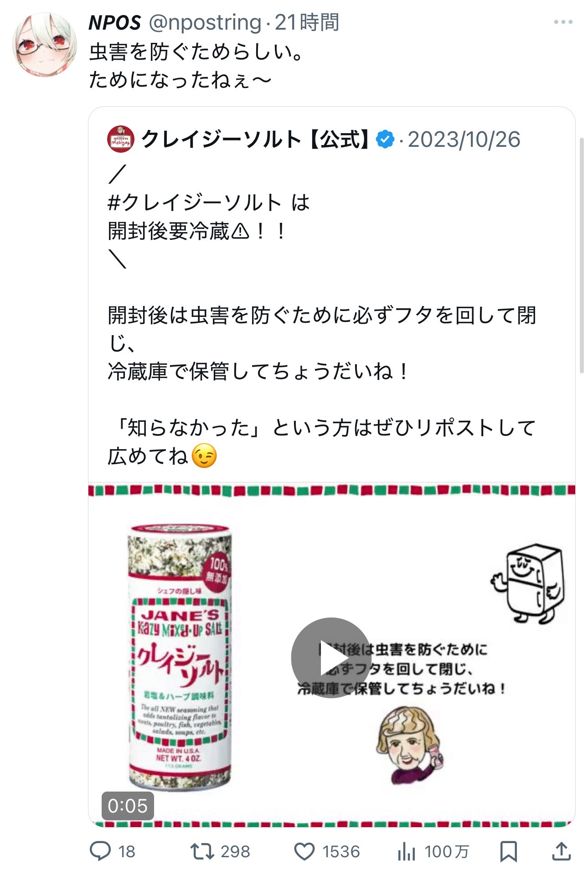588x875 pixels.
Task: Open the reply comment icon
Action: point(100,851)
